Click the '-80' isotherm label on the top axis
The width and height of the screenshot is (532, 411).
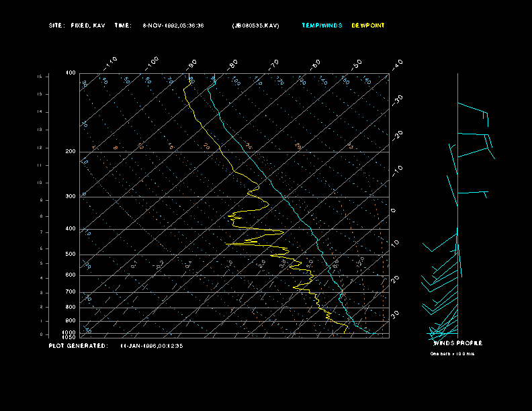[x=232, y=64]
